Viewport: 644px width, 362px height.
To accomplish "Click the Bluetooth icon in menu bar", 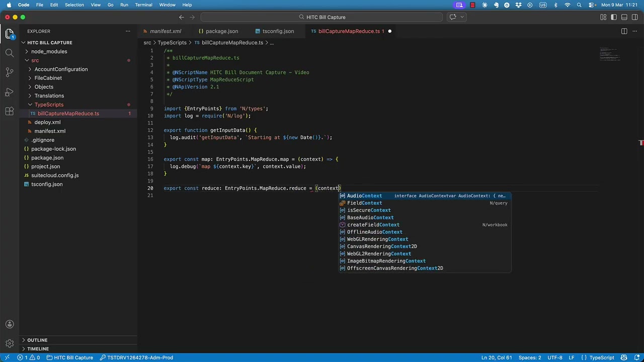I will point(555,5).
